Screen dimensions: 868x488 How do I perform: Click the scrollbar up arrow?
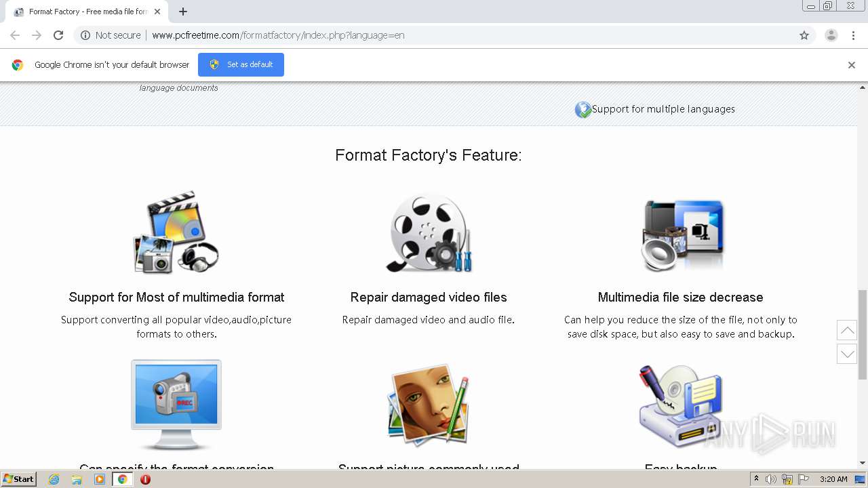863,87
